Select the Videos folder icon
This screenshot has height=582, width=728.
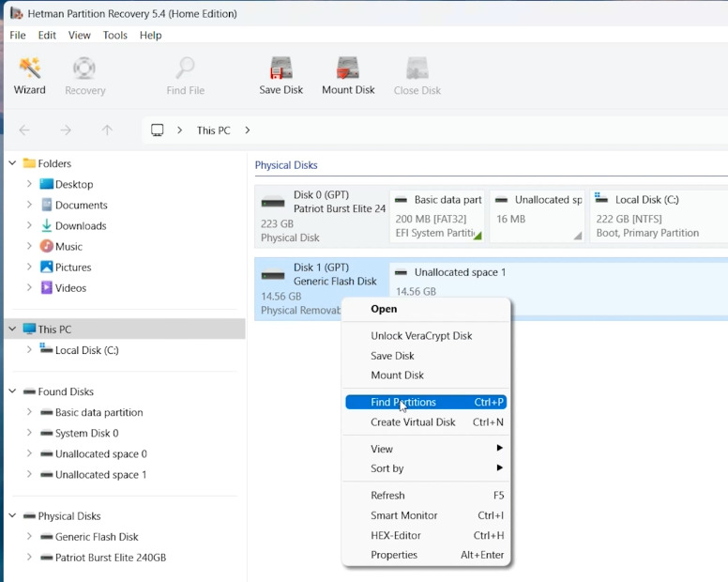46,287
